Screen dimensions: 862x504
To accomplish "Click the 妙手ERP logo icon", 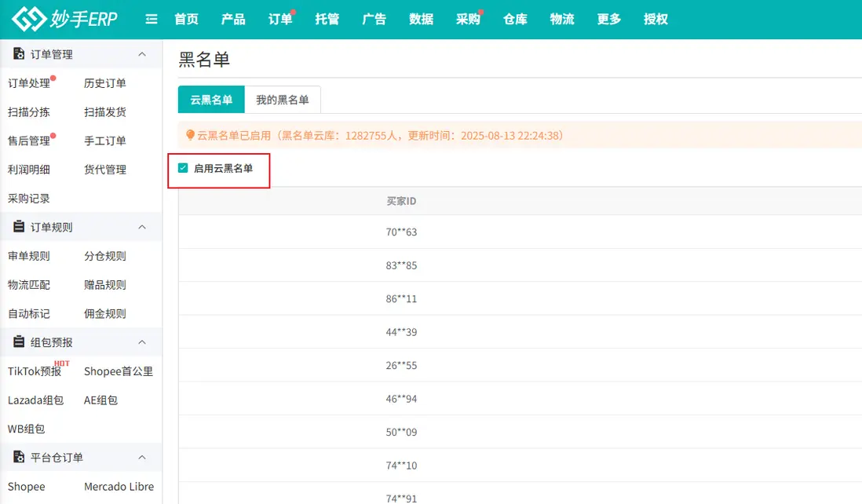I will pyautogui.click(x=30, y=19).
